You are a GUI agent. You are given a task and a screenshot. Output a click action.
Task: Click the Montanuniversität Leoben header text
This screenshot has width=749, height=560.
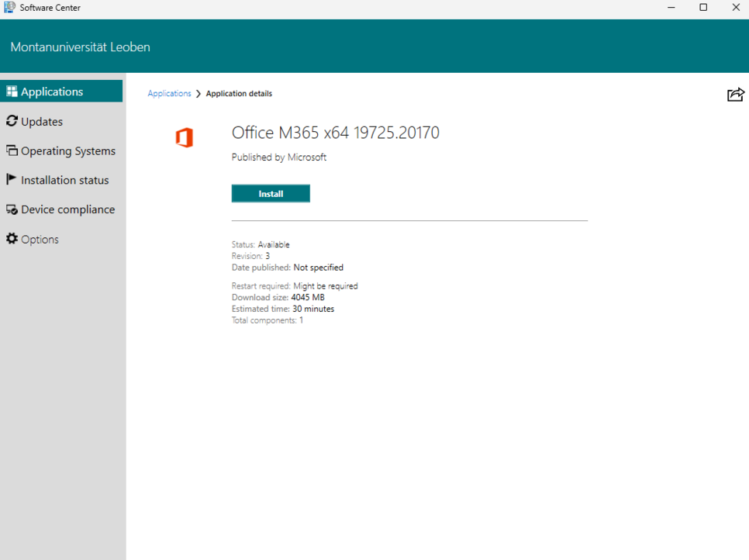(81, 47)
